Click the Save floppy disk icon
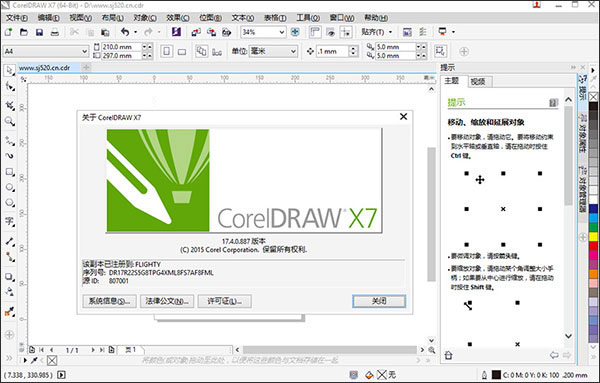This screenshot has height=383, width=600. click(x=39, y=32)
